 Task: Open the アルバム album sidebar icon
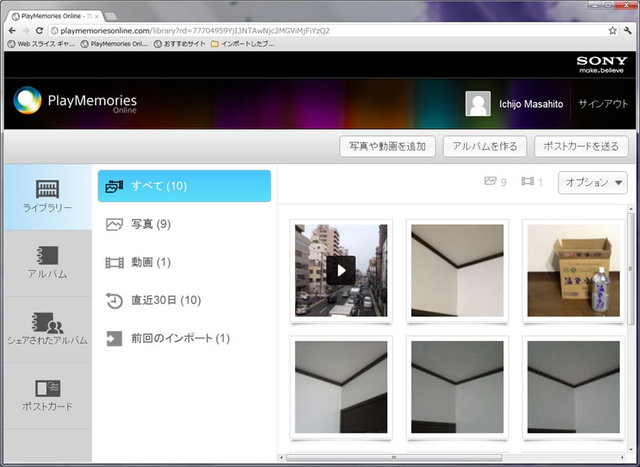(46, 262)
